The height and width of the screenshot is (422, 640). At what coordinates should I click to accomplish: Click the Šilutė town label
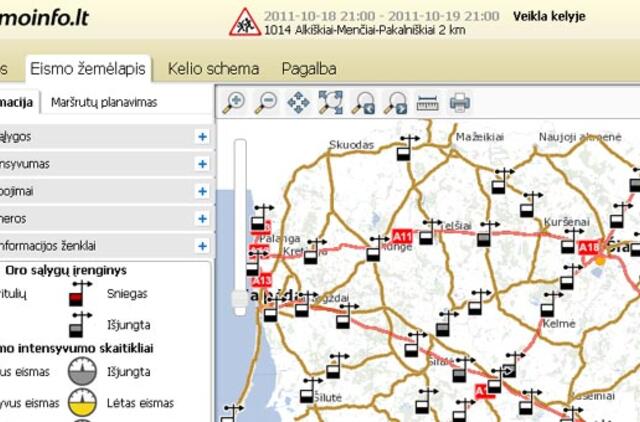(x=328, y=398)
